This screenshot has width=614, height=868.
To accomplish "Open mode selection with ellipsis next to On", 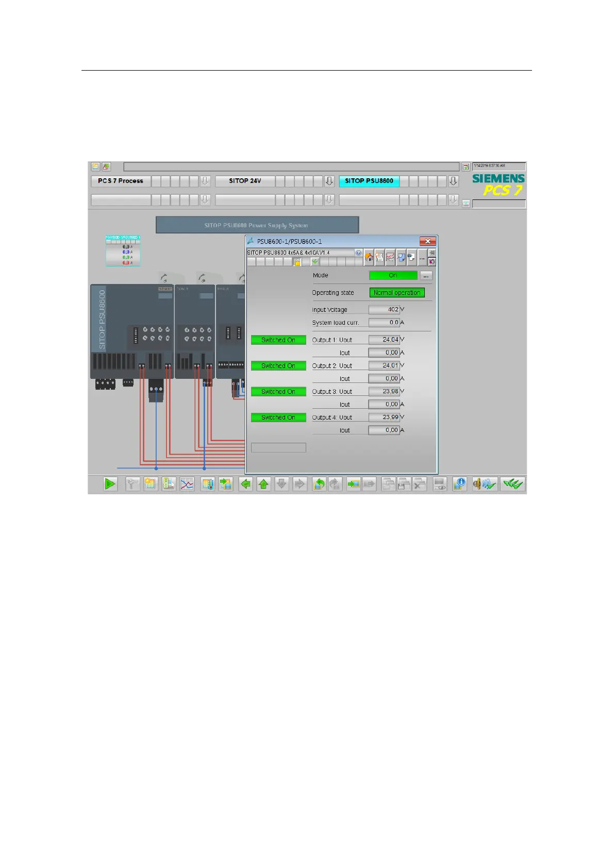I will 426,276.
